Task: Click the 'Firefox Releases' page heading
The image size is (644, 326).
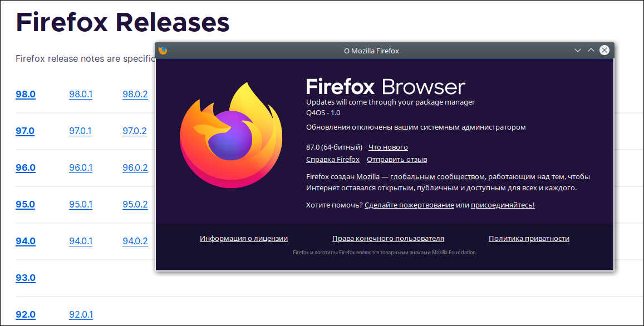Action: [122, 22]
